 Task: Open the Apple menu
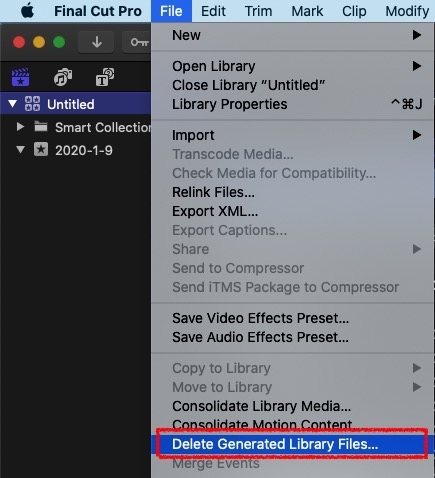pos(27,11)
